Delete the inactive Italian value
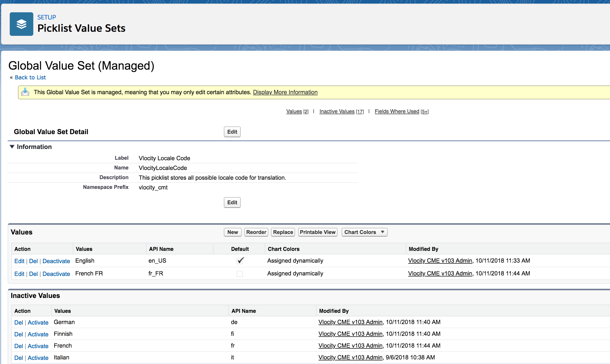Image resolution: width=610 pixels, height=364 pixels. (18, 358)
